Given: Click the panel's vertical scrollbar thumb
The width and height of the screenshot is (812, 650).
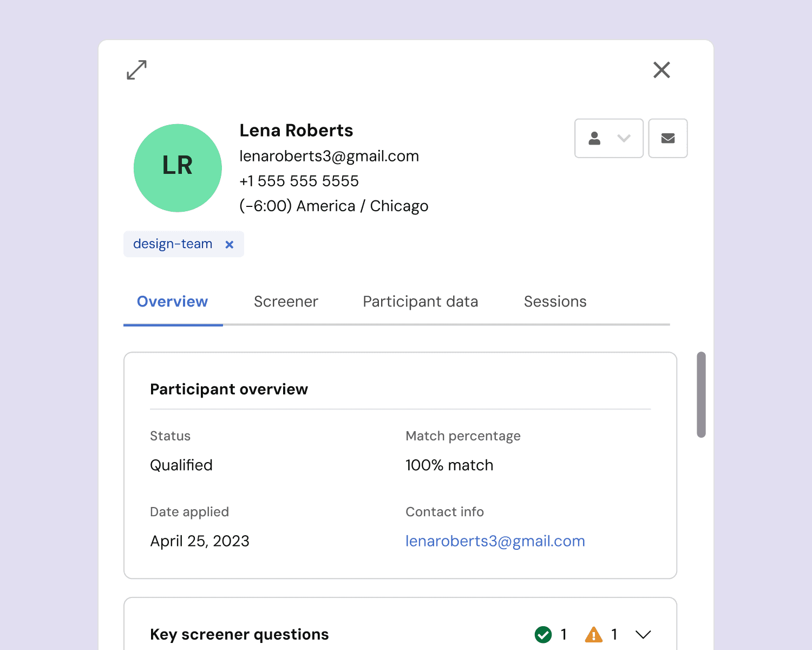Looking at the screenshot, I should (701, 394).
